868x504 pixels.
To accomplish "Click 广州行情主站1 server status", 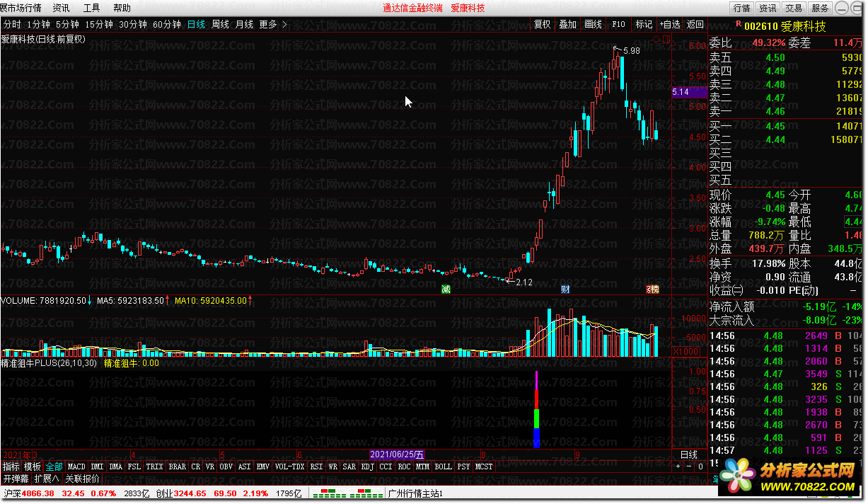I will click(416, 493).
